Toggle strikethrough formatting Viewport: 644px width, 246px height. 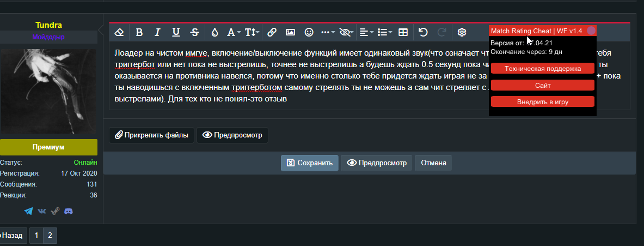pos(194,32)
